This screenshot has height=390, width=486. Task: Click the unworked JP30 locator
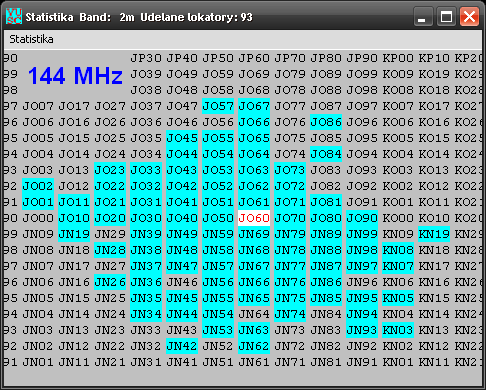tap(146, 58)
